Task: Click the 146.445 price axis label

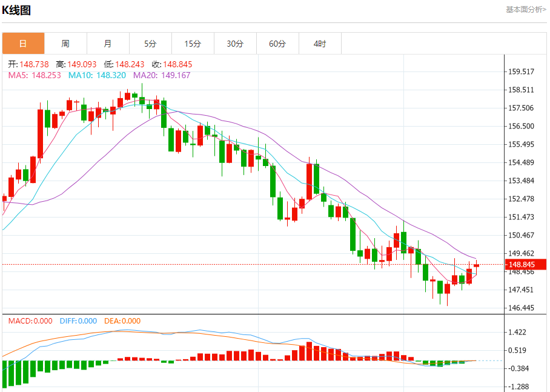Action: (x=522, y=308)
